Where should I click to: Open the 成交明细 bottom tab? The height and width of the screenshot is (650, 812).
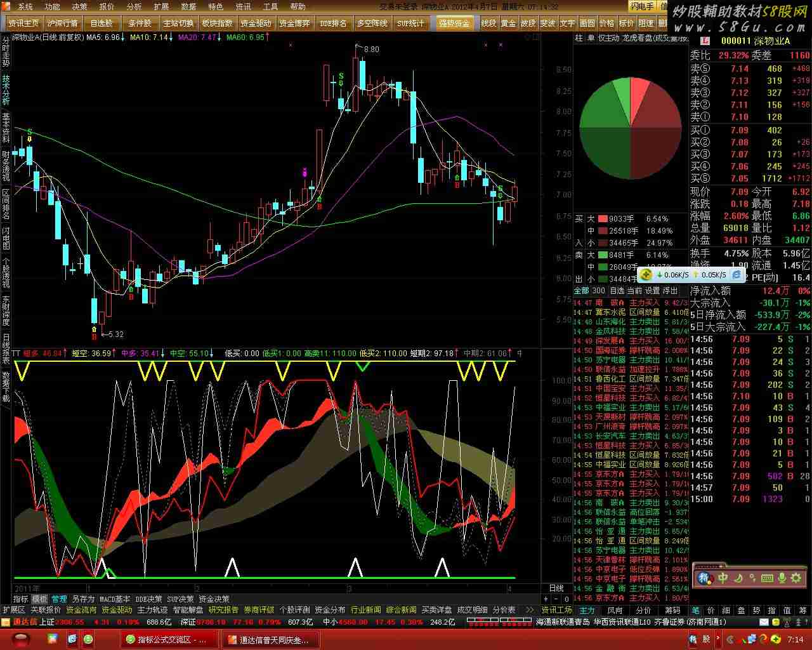tap(472, 610)
